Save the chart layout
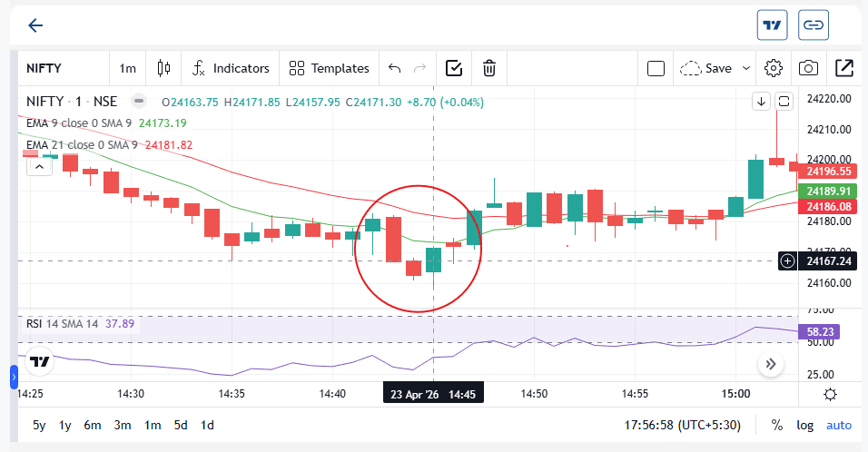Viewport: 868px width, 452px height. point(705,68)
